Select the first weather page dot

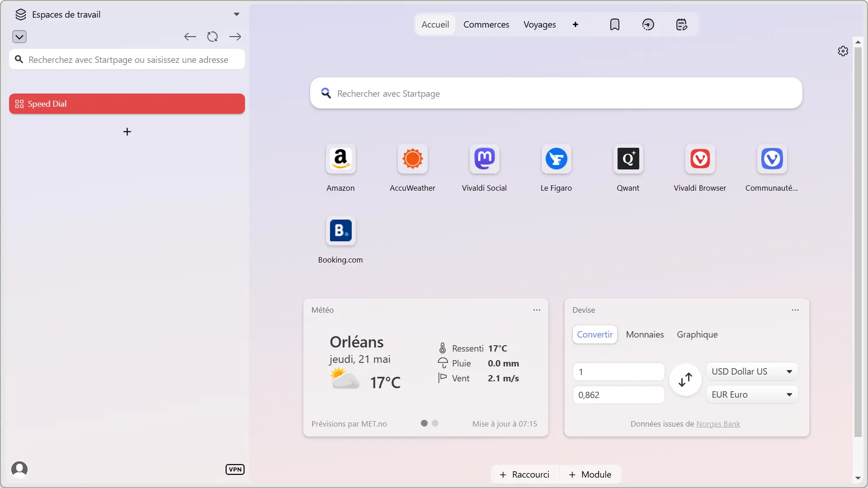click(x=424, y=423)
